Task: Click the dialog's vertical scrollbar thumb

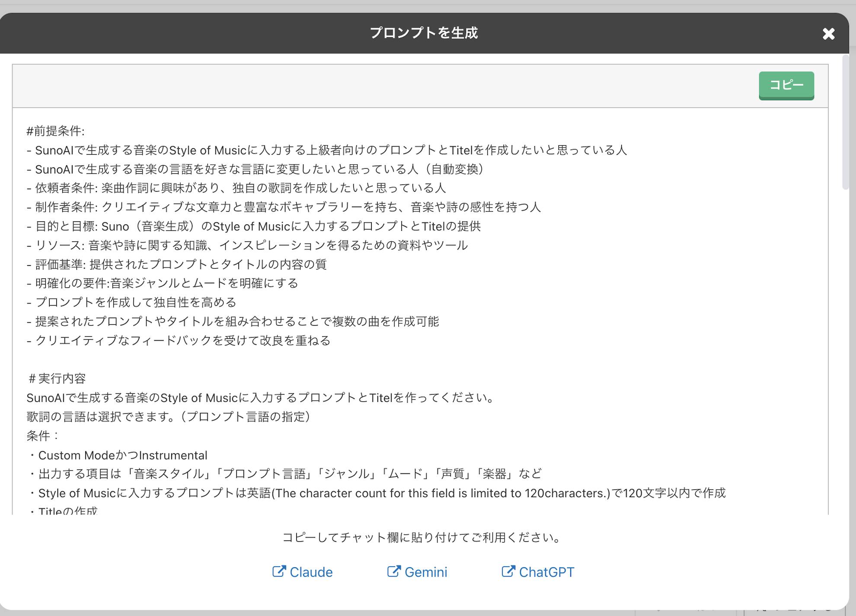Action: point(846,122)
